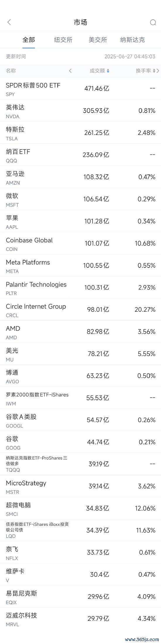Open Palantir Technologies PLTR row

(x=80, y=287)
